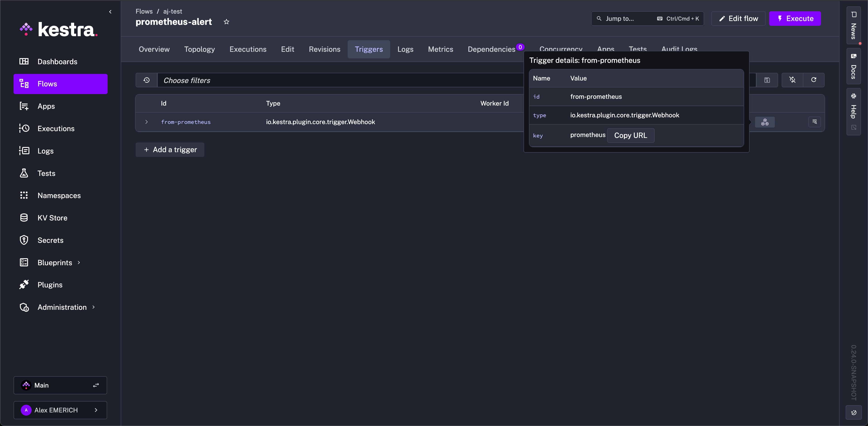Expand the Administration sidebar menu
The height and width of the screenshot is (426, 868).
click(62, 307)
